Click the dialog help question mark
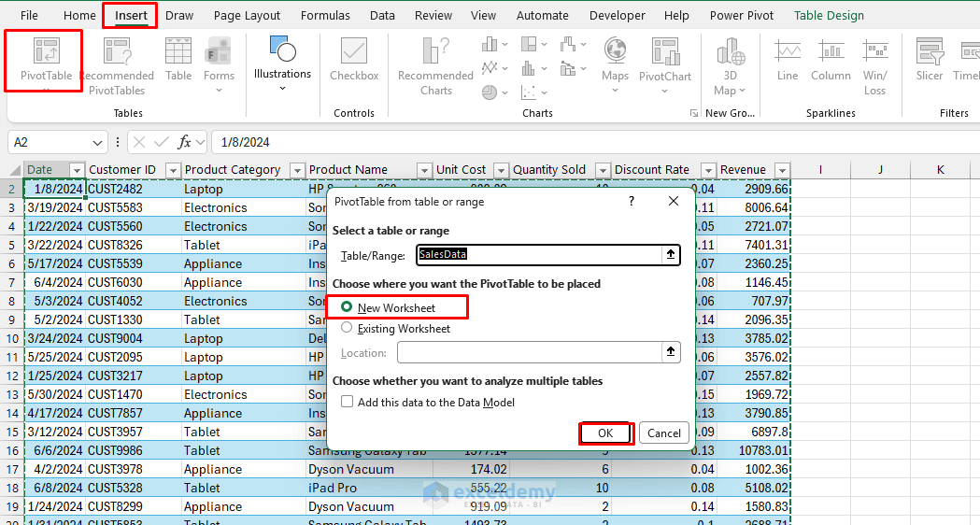Image resolution: width=980 pixels, height=525 pixels. pyautogui.click(x=632, y=201)
